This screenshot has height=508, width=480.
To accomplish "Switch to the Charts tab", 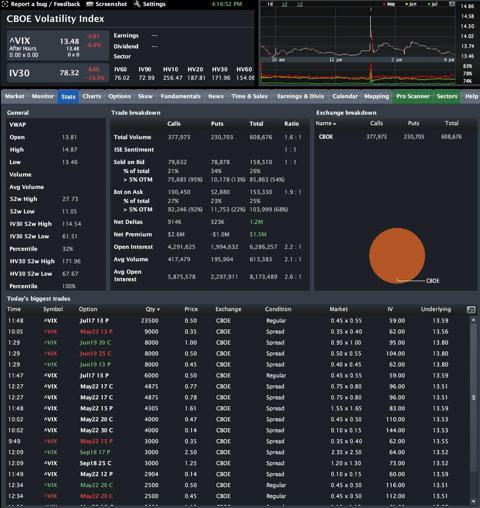I will [x=92, y=96].
